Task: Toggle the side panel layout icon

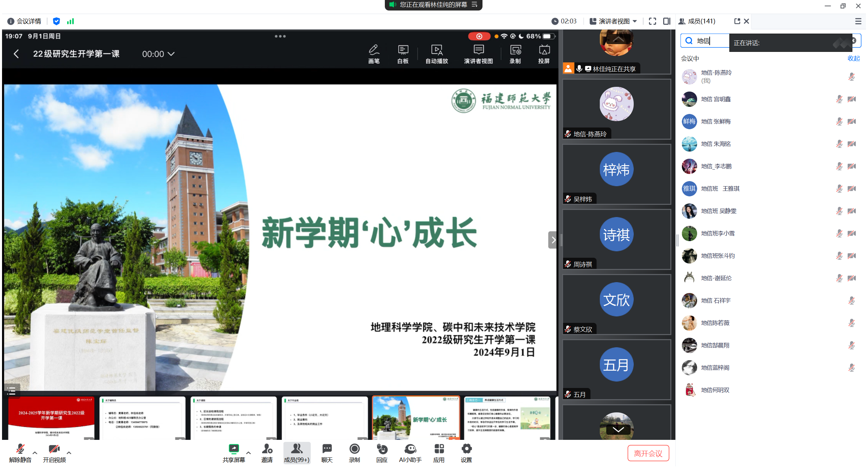Action: coord(667,21)
